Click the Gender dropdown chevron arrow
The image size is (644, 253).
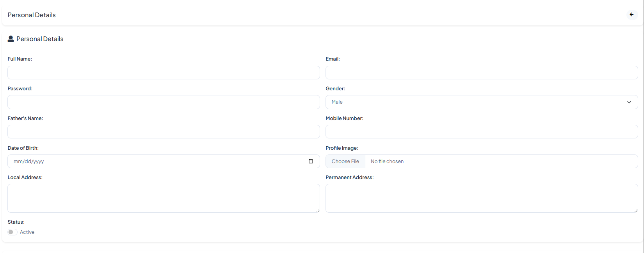629,102
